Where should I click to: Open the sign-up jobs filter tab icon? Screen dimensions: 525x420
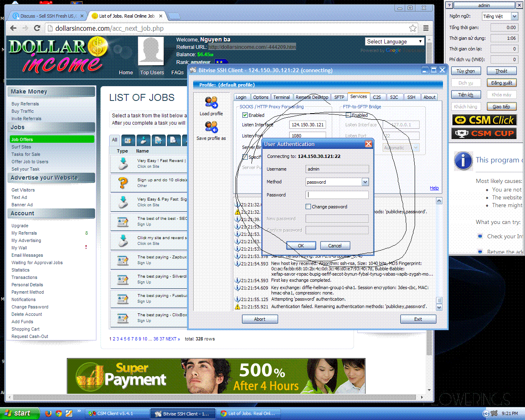[x=128, y=140]
